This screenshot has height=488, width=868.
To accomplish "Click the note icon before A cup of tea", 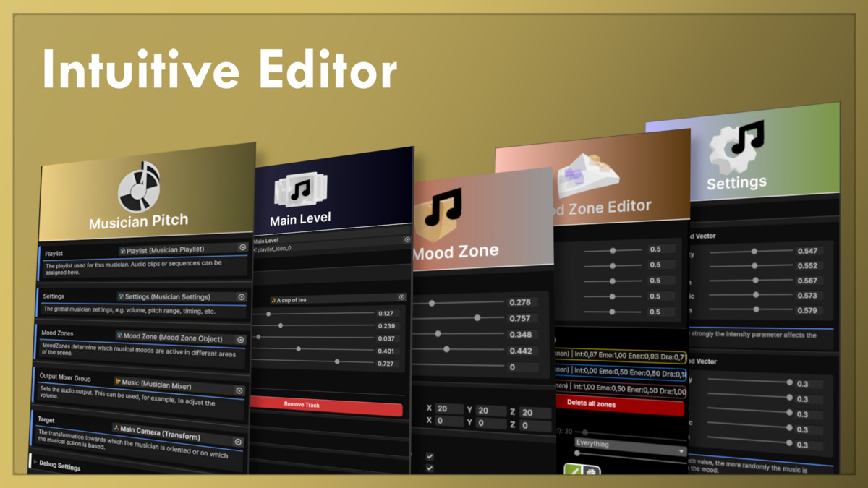I will [273, 299].
